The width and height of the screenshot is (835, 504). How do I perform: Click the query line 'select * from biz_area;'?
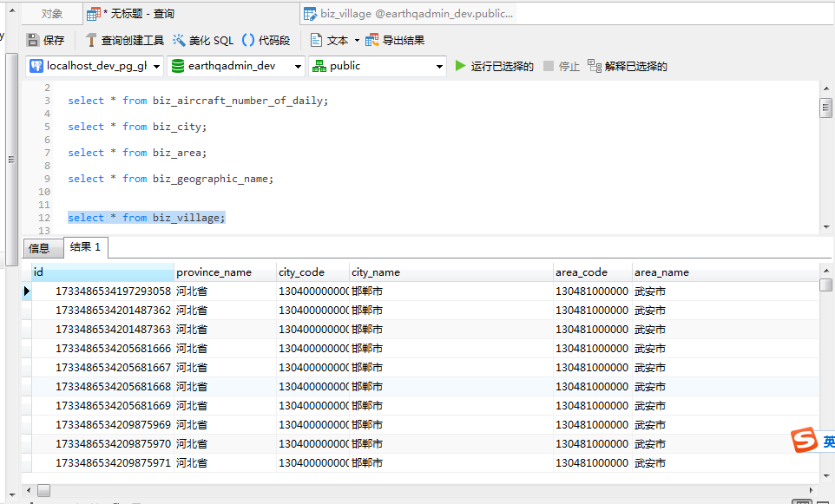point(137,153)
